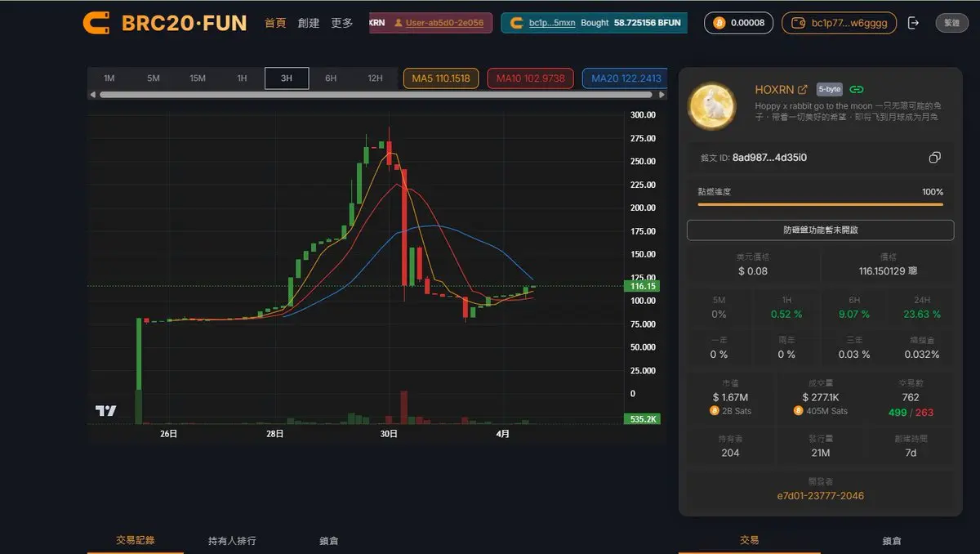980x554 pixels.
Task: Select the 15M timeframe
Action: pos(198,78)
